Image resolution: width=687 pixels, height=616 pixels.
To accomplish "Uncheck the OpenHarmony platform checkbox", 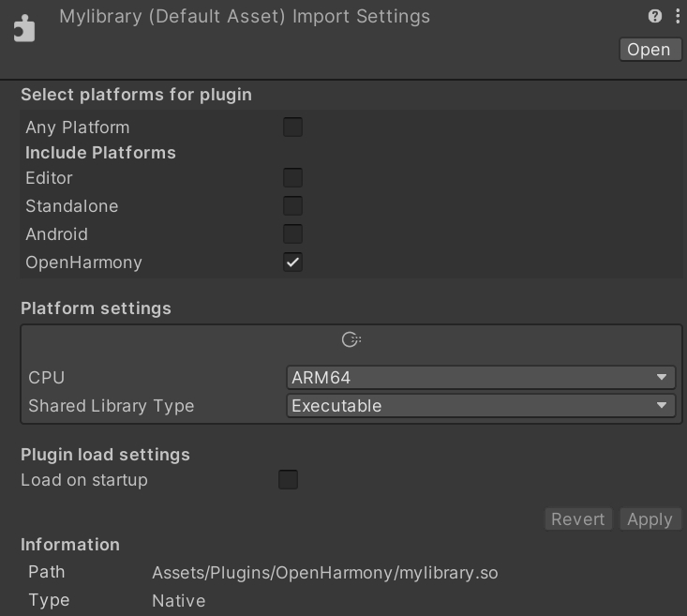I will [x=292, y=263].
